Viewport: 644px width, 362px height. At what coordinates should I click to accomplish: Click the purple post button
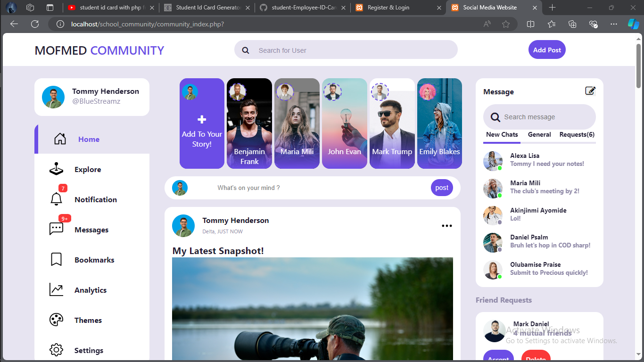pos(442,188)
